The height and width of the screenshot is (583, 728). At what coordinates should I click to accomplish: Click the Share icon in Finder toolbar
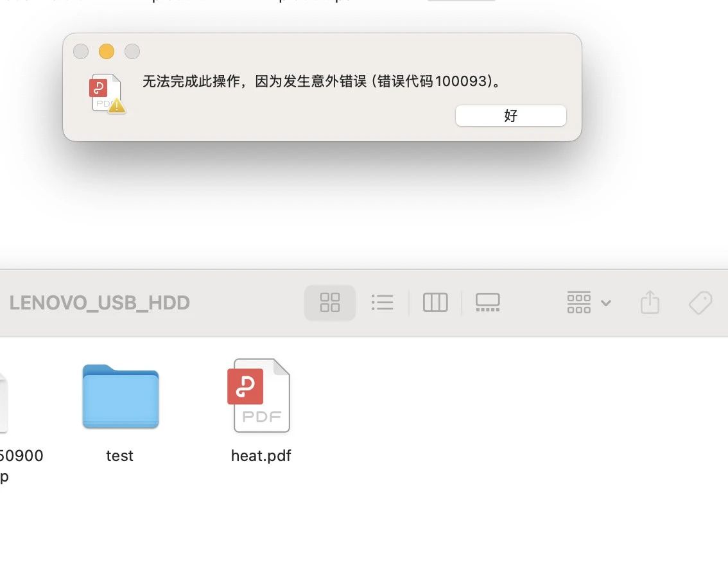click(650, 302)
